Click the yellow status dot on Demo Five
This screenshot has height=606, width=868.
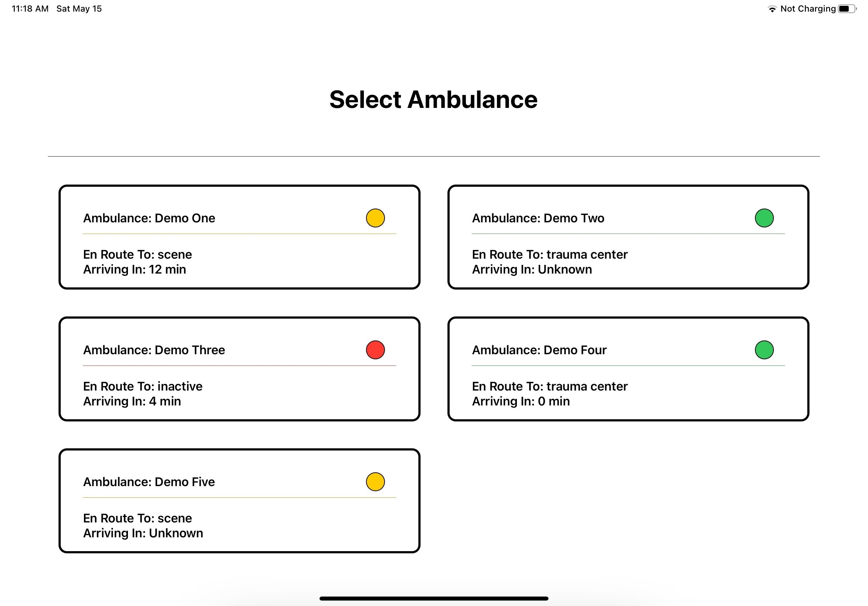(x=375, y=482)
